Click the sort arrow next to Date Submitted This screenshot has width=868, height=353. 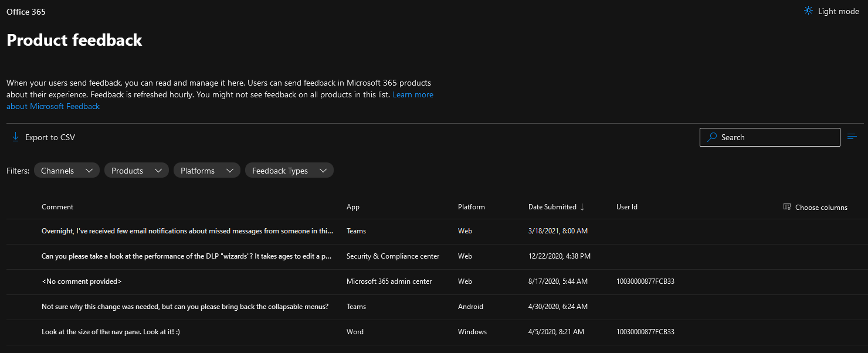pyautogui.click(x=582, y=207)
